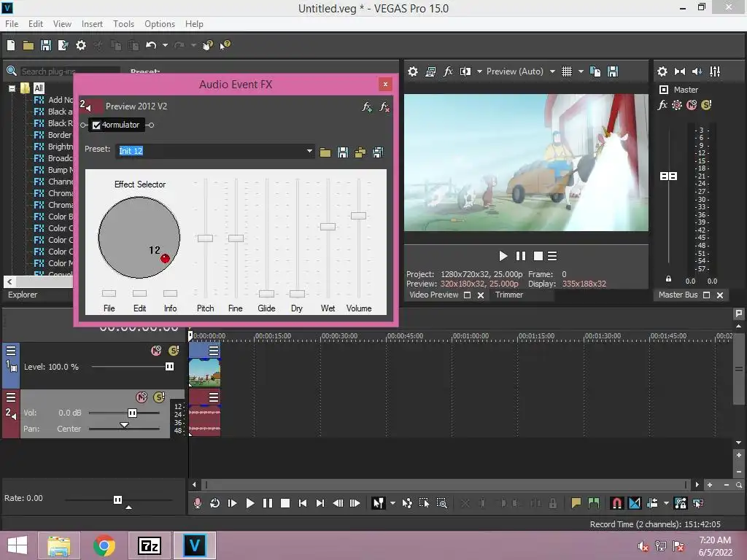
Task: Click the 4ormulator Info button
Action: click(x=170, y=293)
